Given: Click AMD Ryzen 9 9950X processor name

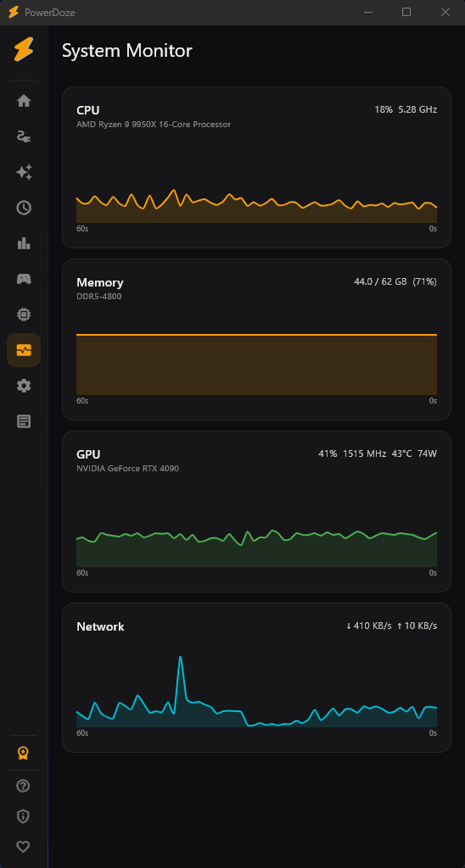Looking at the screenshot, I should point(154,125).
